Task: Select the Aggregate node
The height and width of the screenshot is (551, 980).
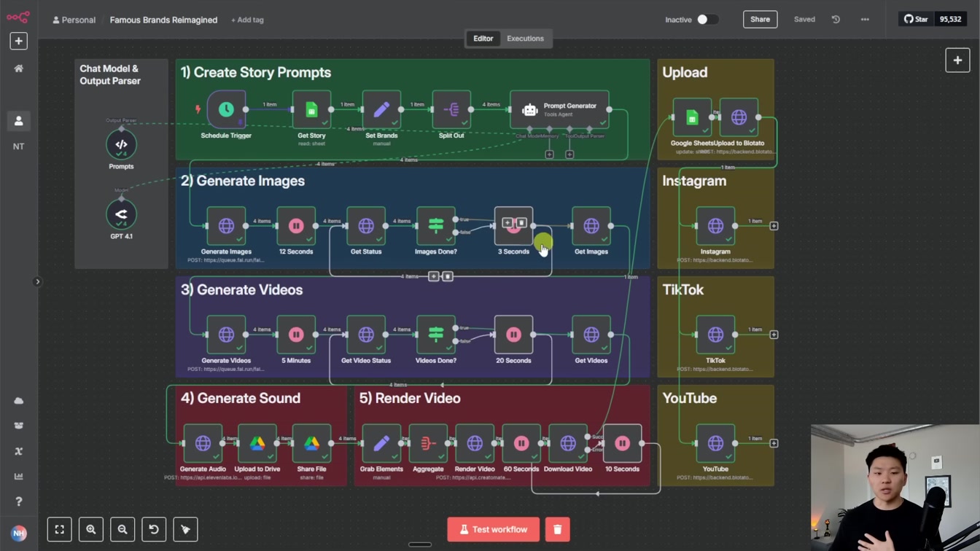Action: coord(428,443)
